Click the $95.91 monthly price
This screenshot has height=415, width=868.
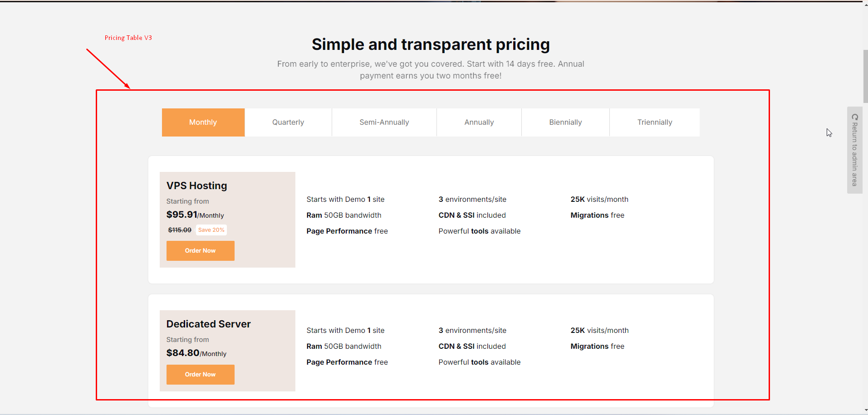point(182,215)
